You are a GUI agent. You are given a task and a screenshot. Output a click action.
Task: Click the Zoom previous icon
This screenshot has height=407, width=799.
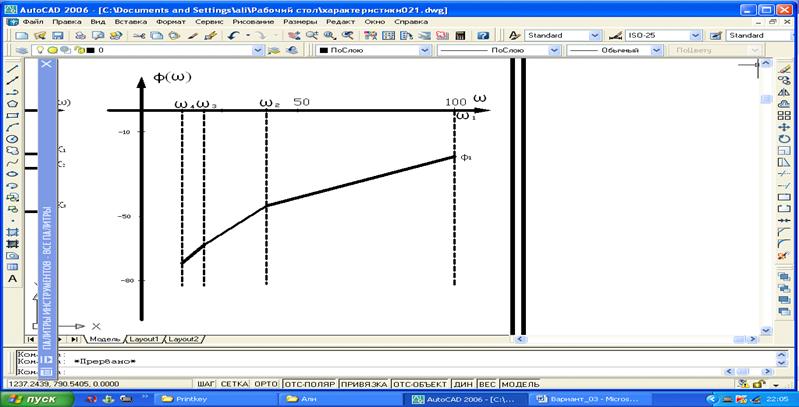coord(348,36)
